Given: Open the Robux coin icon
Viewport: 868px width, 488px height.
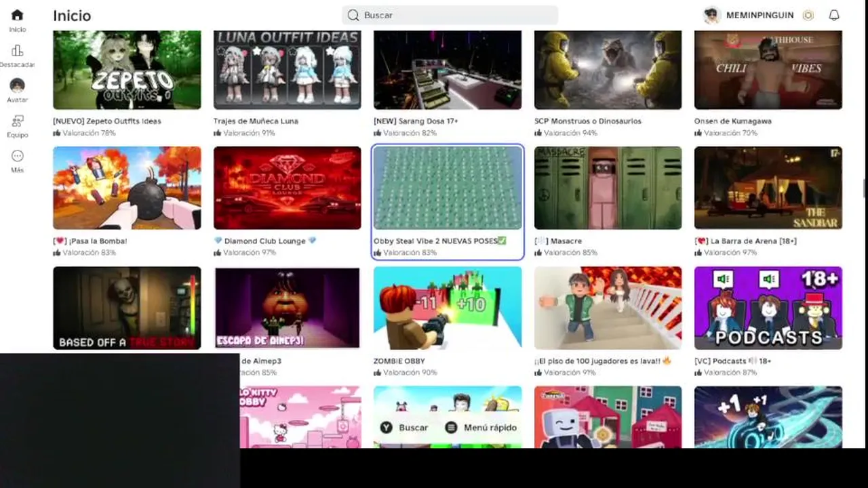Looking at the screenshot, I should pyautogui.click(x=808, y=15).
